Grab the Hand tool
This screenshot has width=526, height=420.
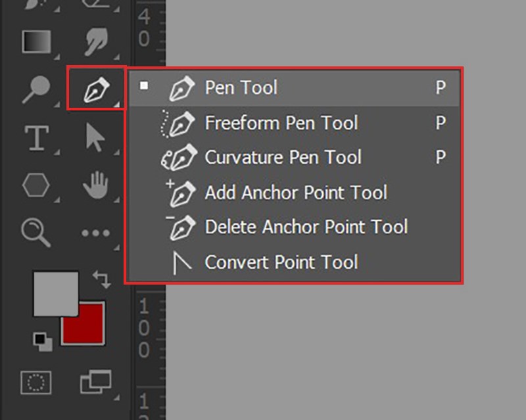coord(95,185)
